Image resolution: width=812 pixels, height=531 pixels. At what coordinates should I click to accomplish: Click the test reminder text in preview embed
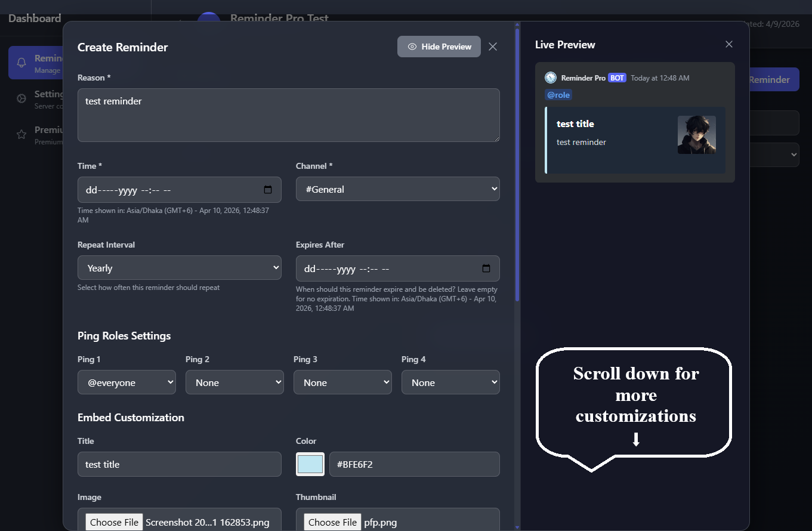[581, 142]
